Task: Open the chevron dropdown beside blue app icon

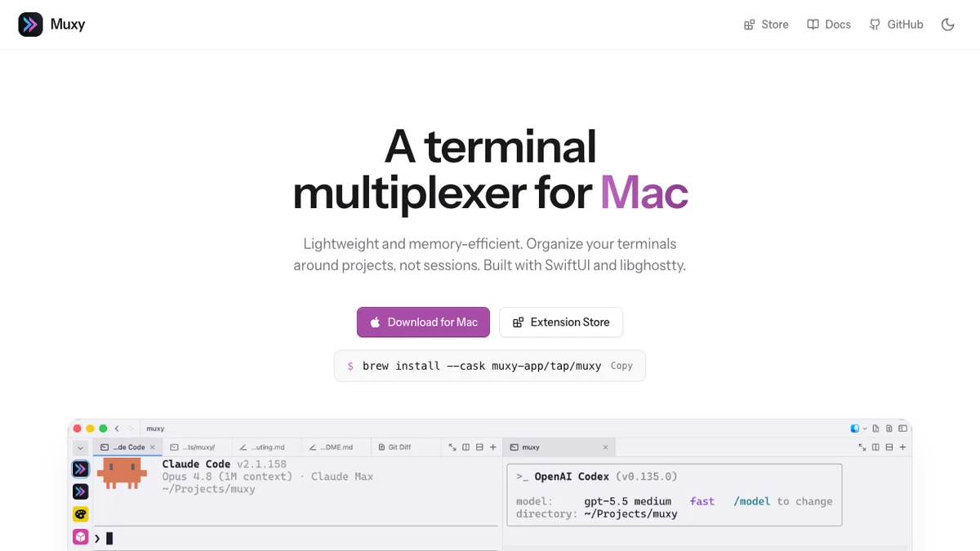Action: coord(865,428)
